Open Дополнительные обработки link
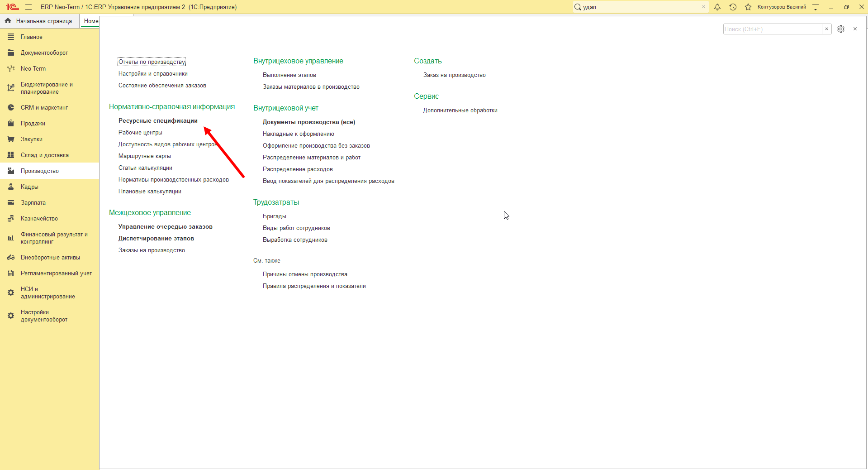Screen dimensions: 868x470 coord(460,110)
